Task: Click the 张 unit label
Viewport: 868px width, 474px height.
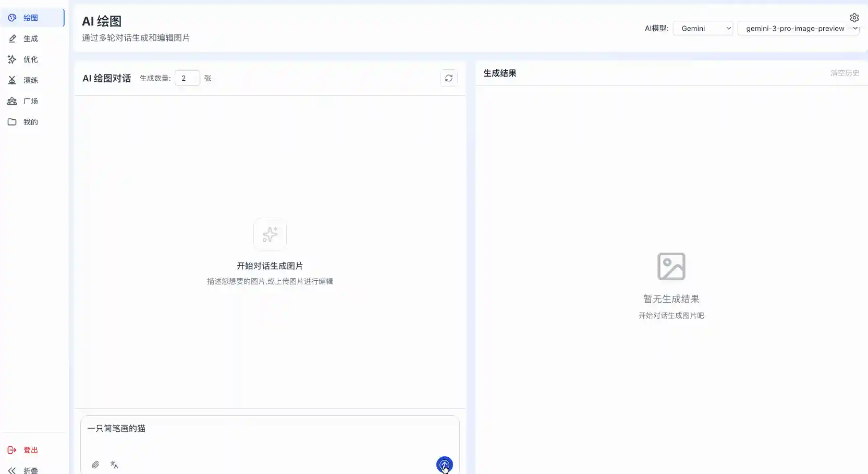Action: click(x=207, y=78)
